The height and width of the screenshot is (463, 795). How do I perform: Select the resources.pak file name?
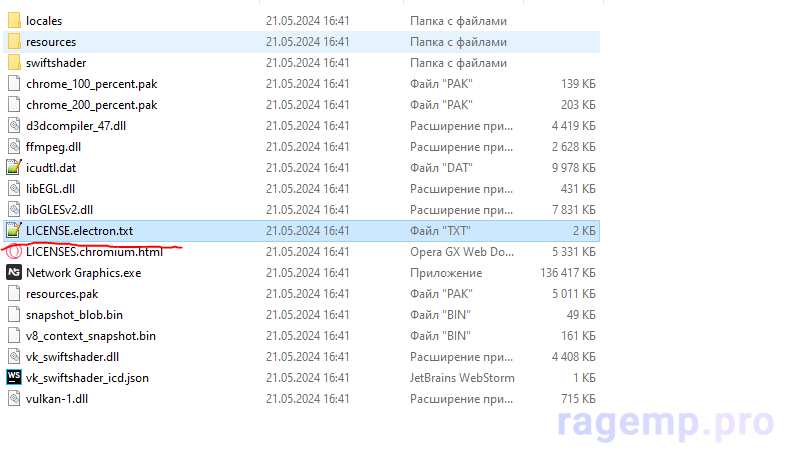coord(62,293)
